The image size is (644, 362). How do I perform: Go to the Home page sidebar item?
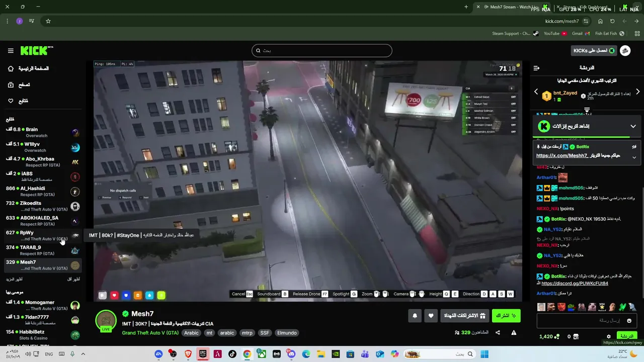click(x=28, y=68)
